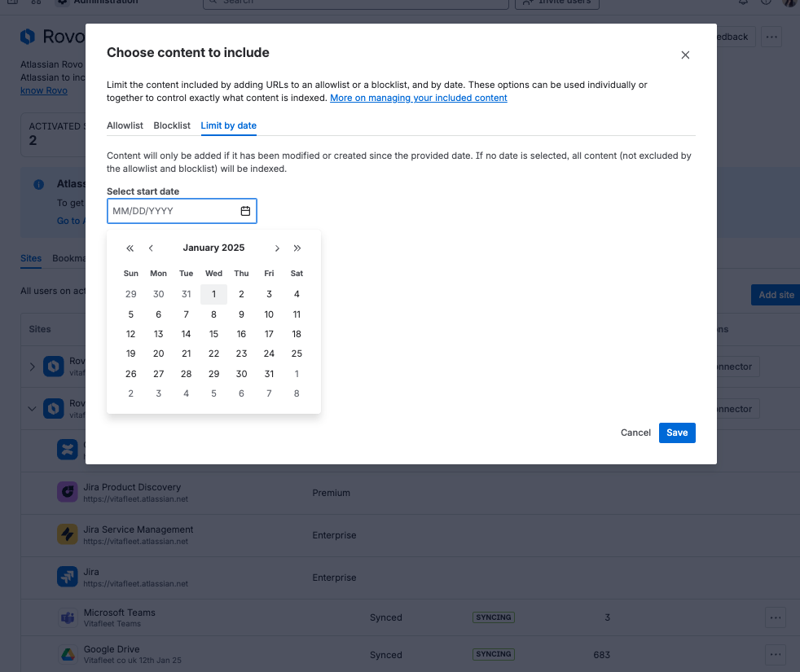
Task: Close the Choose content dialog
Action: (x=685, y=55)
